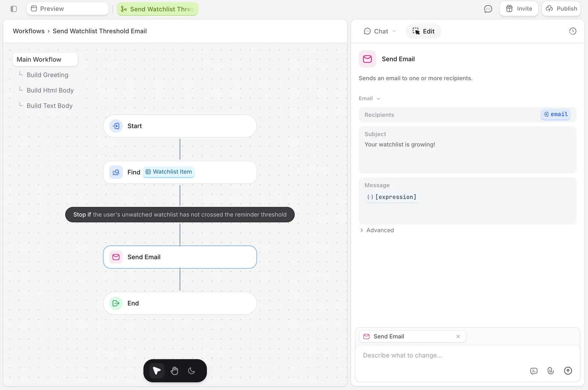Toggle dark mode moon icon
This screenshot has height=390, width=588.
coord(191,370)
